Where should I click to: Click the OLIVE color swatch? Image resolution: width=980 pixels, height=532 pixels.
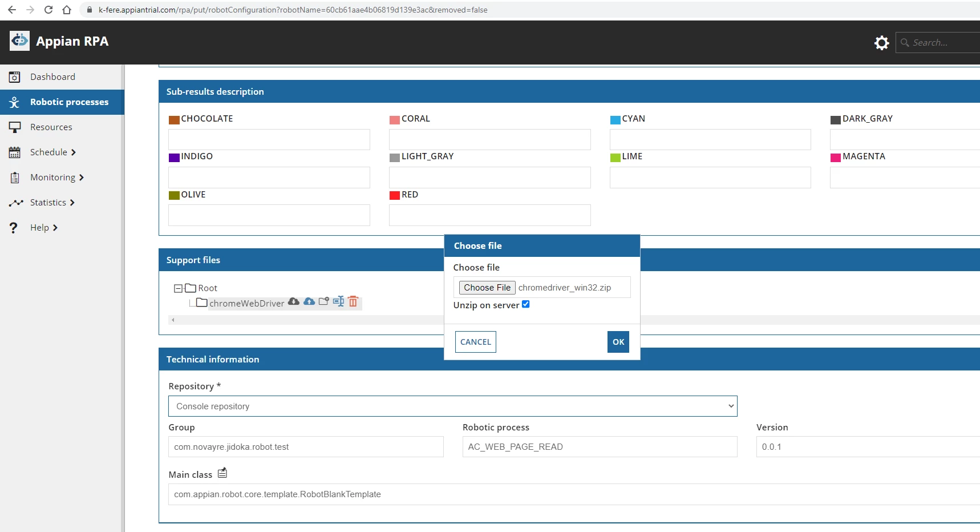[174, 196]
